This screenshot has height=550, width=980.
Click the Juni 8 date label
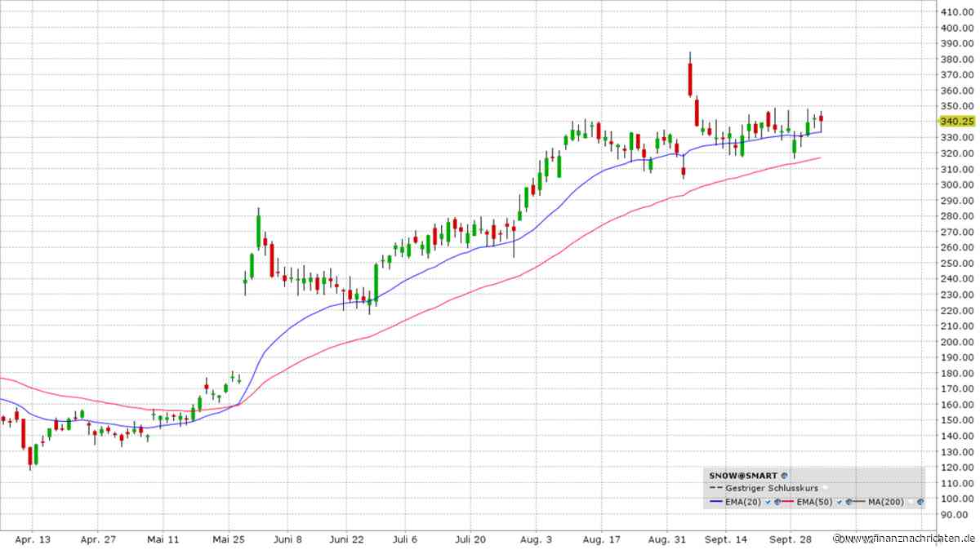[287, 539]
